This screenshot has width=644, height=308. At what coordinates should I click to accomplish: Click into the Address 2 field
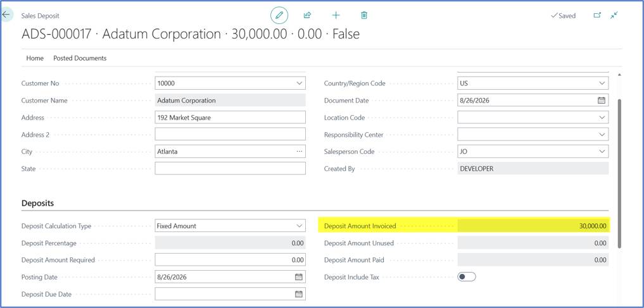point(230,135)
